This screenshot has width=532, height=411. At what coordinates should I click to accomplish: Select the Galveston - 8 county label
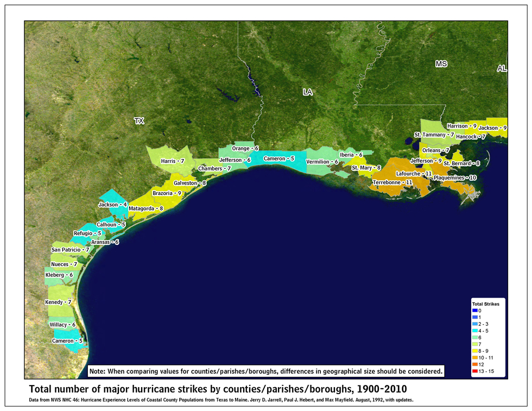coord(189,184)
